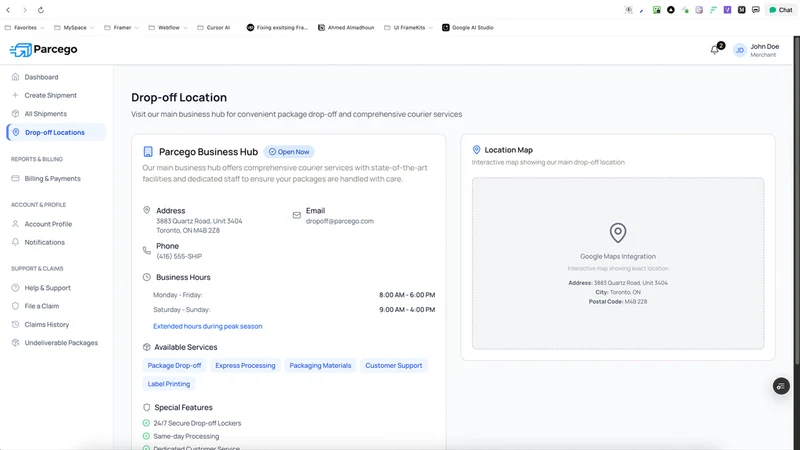The image size is (800, 450).
Task: Open the browser Chat button
Action: (x=781, y=10)
